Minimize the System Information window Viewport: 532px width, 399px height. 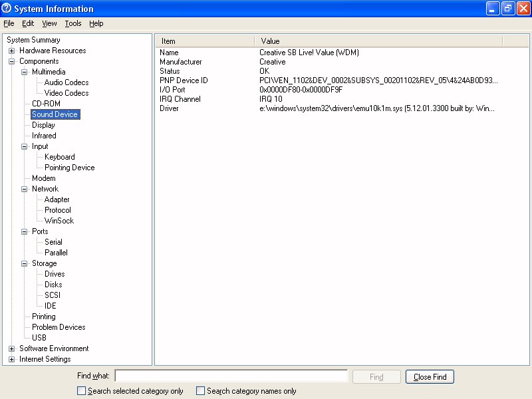pos(492,9)
